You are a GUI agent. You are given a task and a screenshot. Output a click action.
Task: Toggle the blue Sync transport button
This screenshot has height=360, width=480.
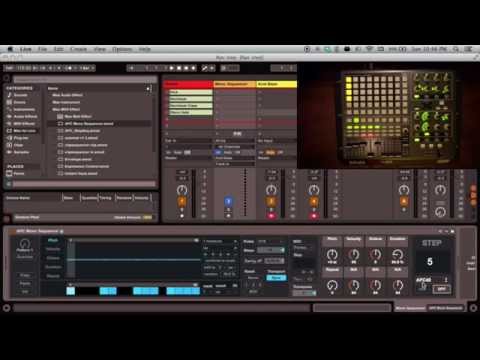[x=276, y=278]
